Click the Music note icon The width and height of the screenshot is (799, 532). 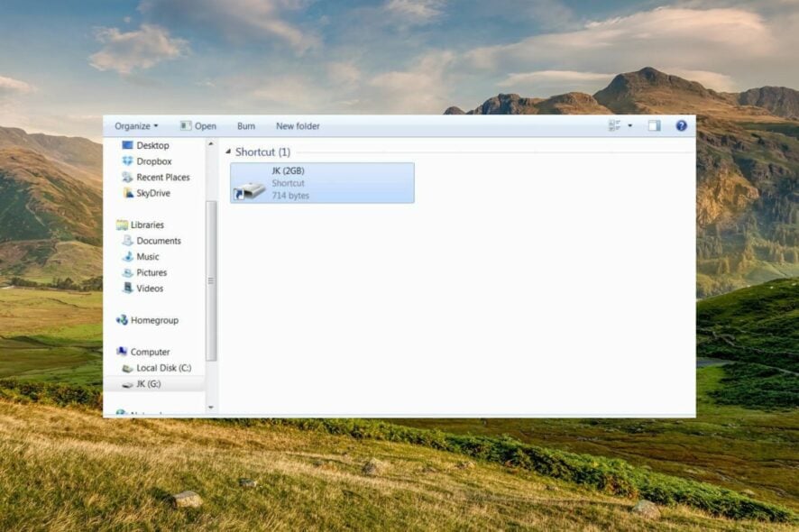pyautogui.click(x=128, y=256)
